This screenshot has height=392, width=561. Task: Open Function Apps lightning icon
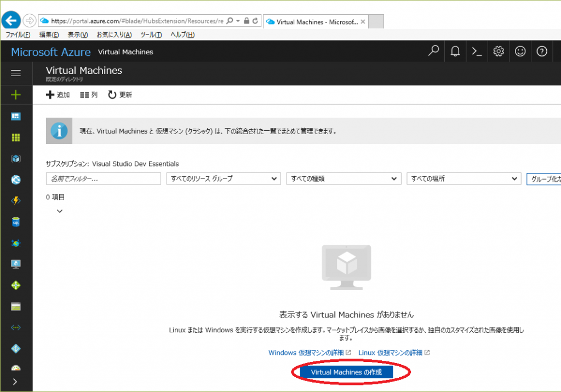tap(16, 200)
